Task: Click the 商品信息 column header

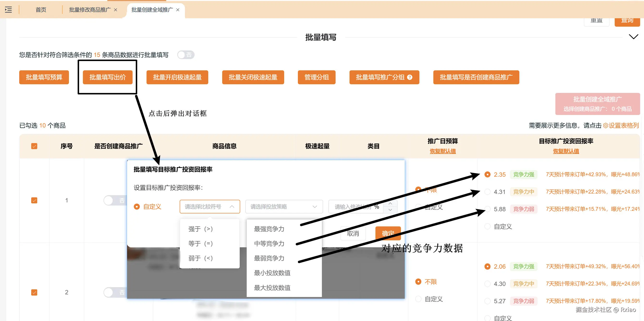Action: [x=224, y=146]
